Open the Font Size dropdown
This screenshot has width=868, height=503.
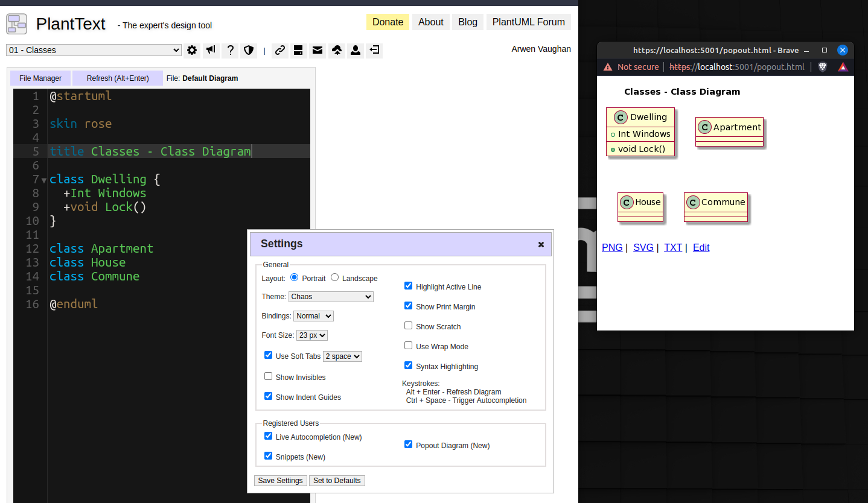tap(311, 335)
